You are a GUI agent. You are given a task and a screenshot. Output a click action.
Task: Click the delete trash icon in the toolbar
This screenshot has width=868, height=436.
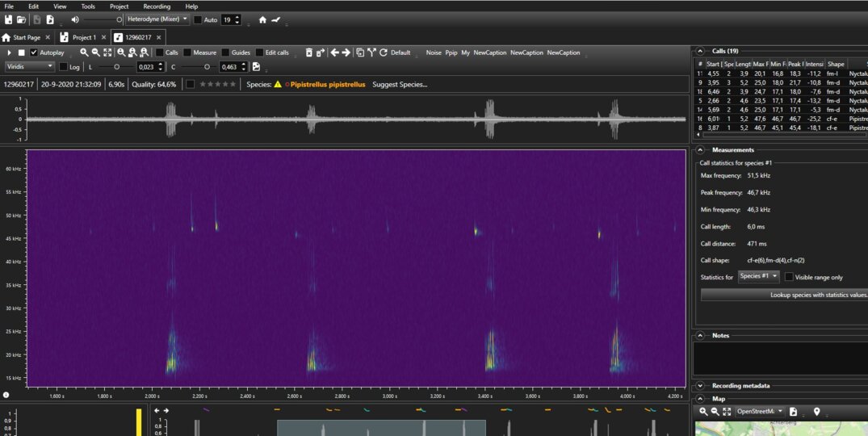click(x=308, y=52)
